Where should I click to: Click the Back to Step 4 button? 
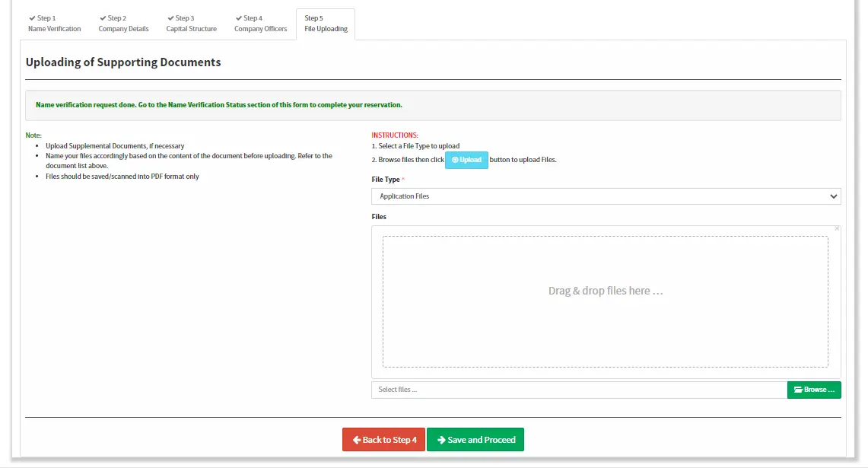click(383, 439)
